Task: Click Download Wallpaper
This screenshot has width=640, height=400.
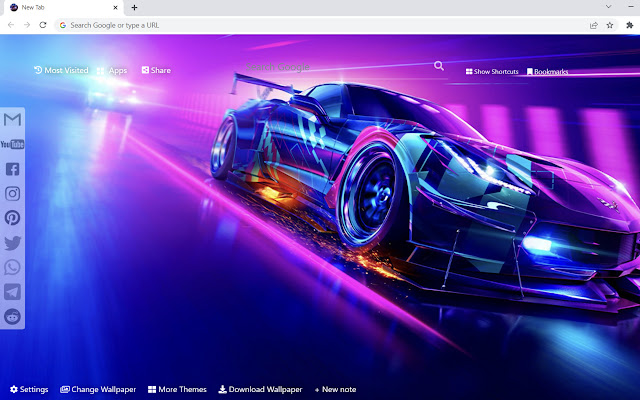Action: [260, 389]
